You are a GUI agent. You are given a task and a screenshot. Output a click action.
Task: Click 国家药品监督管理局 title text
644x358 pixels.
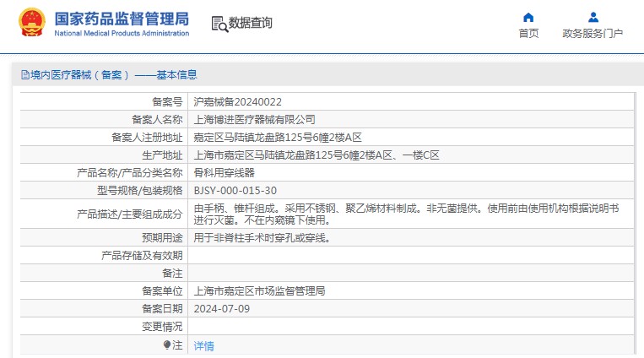(x=122, y=19)
